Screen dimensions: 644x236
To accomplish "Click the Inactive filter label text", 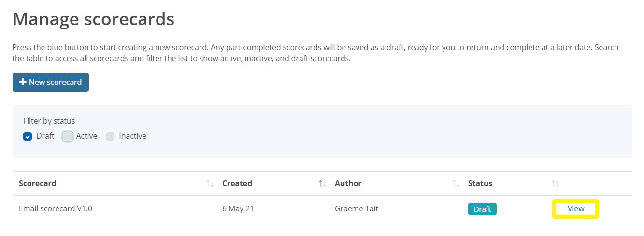I will point(132,136).
